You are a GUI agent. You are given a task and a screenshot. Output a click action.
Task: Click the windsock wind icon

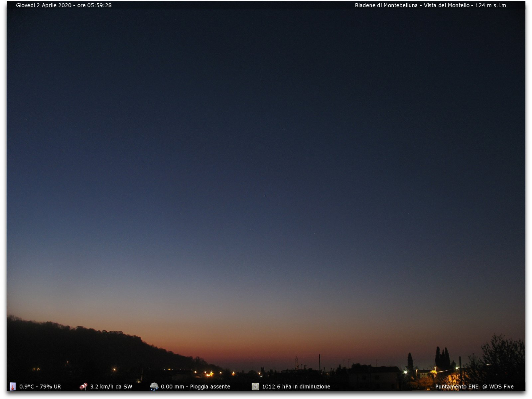coord(83,386)
